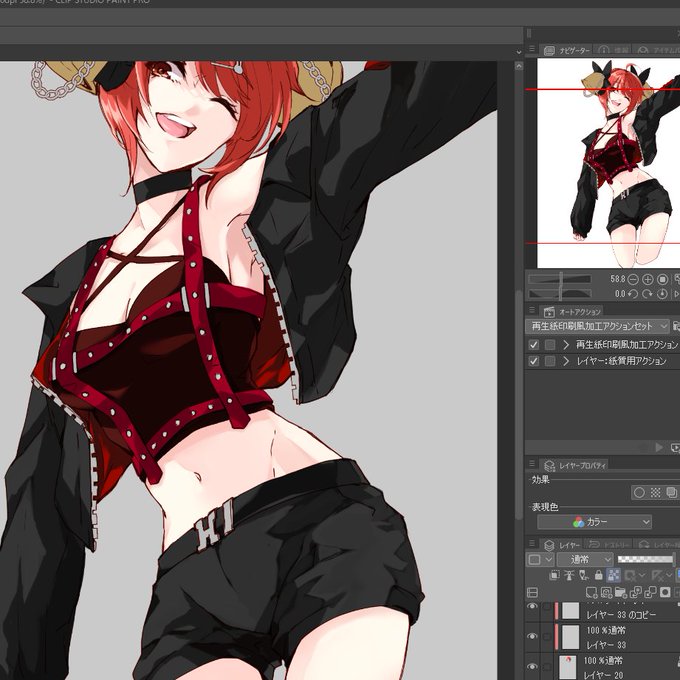Enable the tone effect dotted icon

click(x=655, y=493)
